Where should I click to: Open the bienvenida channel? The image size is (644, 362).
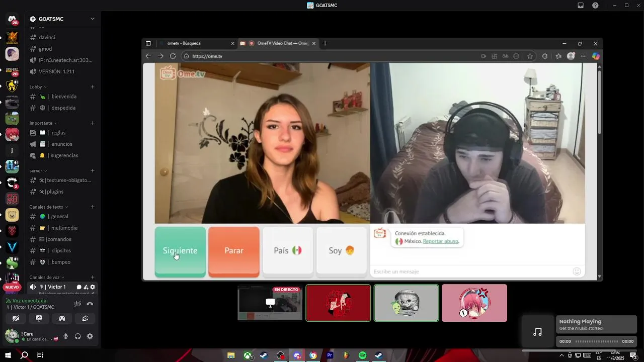point(62,97)
